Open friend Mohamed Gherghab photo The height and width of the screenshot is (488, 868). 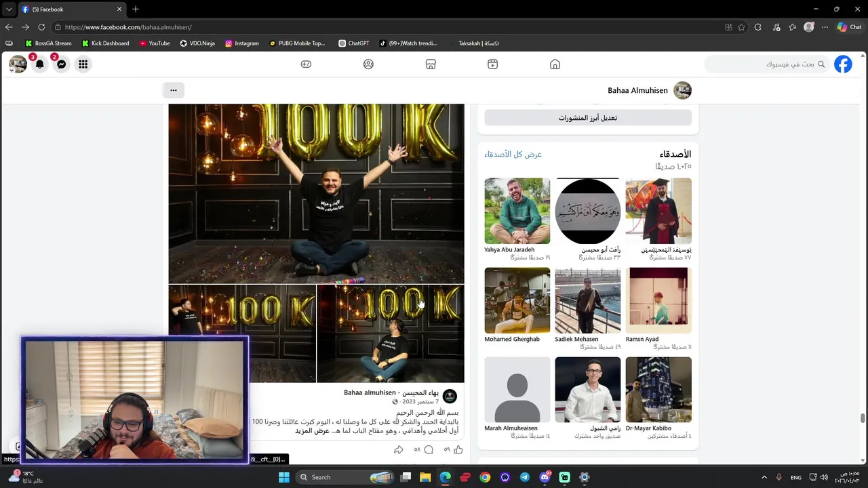click(x=517, y=300)
